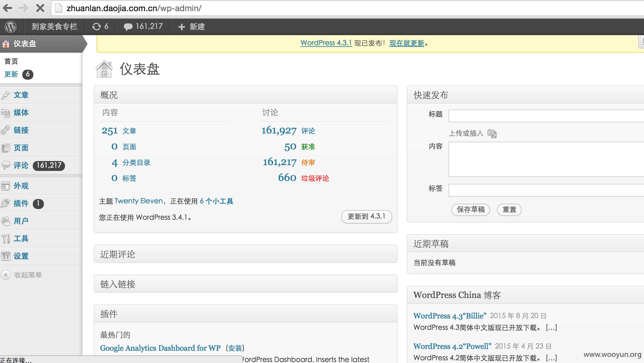Open the 设置 menu in sidebar
644x363 pixels.
[21, 256]
